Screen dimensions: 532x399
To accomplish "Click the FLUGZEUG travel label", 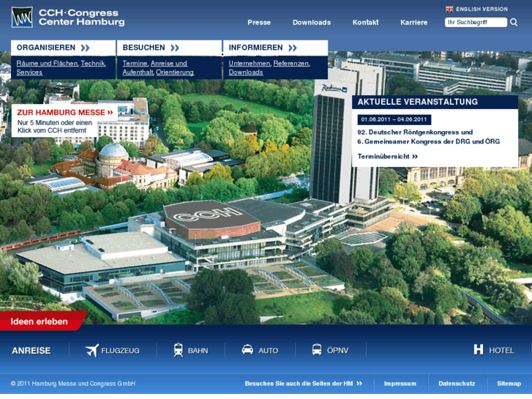I will 120,351.
